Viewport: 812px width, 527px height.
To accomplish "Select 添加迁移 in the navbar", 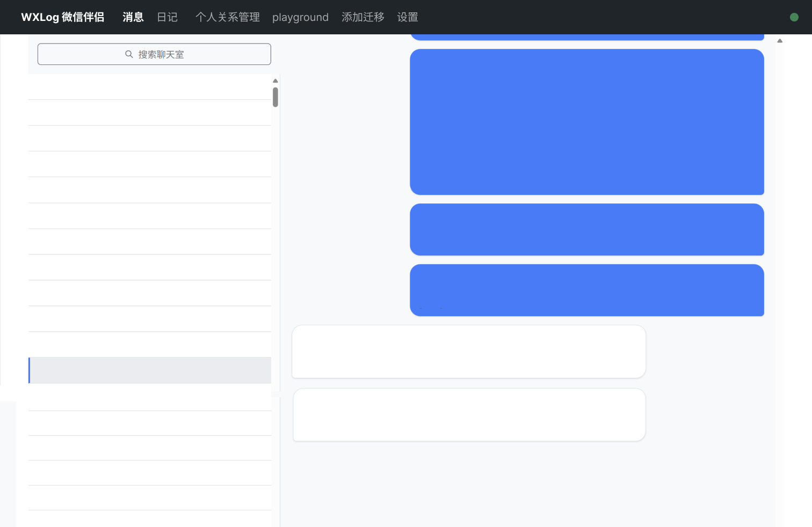I will click(363, 17).
